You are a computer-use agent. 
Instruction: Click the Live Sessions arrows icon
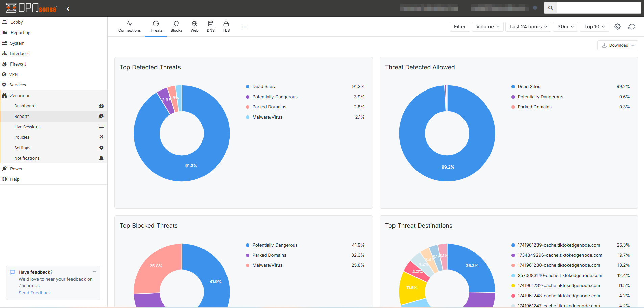pos(101,127)
